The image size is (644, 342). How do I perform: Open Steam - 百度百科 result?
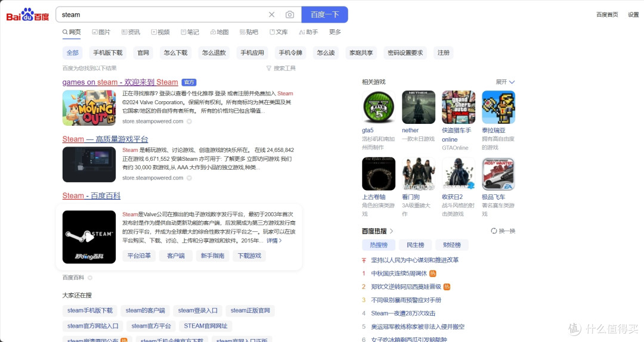[92, 196]
